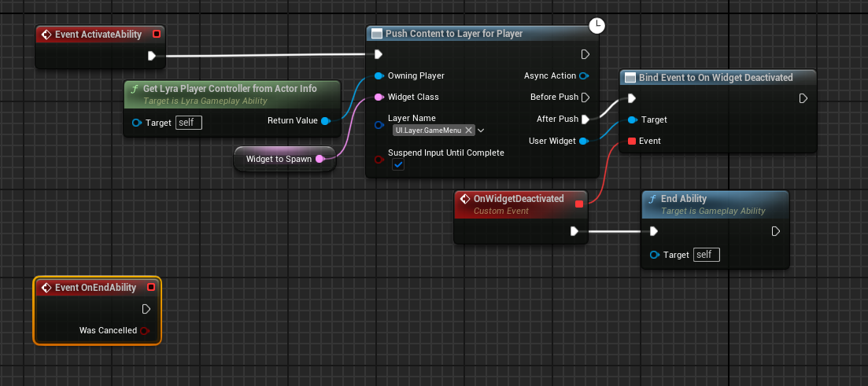Click the Before Push execution pin

(x=585, y=97)
